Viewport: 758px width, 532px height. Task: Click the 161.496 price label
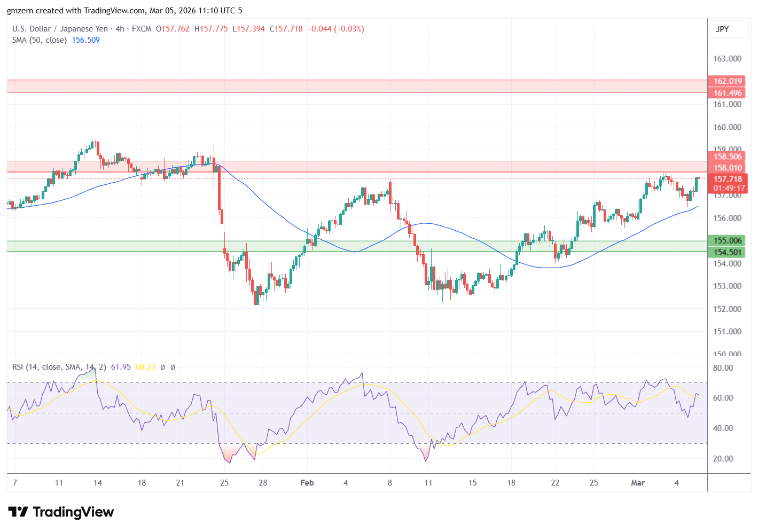[728, 93]
